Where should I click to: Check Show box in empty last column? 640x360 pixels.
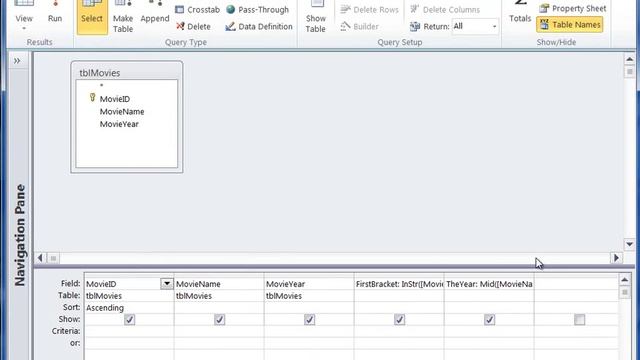pos(579,320)
